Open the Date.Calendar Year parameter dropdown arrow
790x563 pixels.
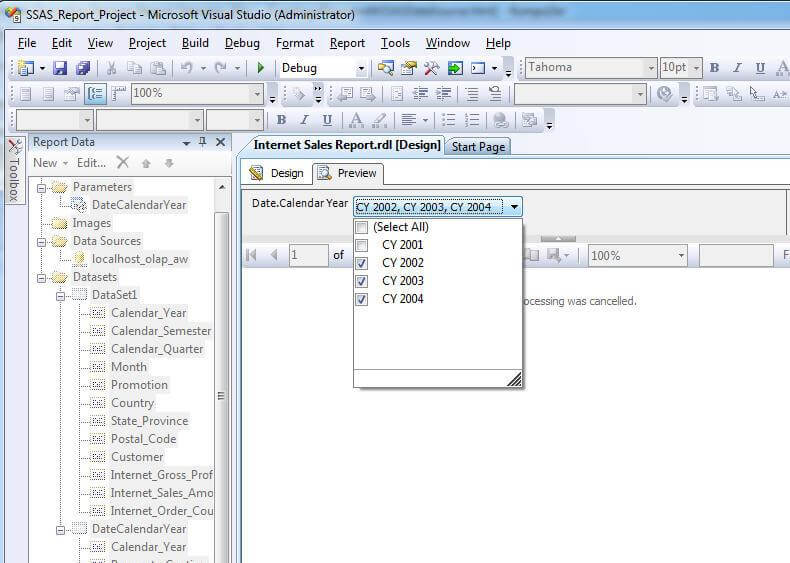pyautogui.click(x=514, y=207)
